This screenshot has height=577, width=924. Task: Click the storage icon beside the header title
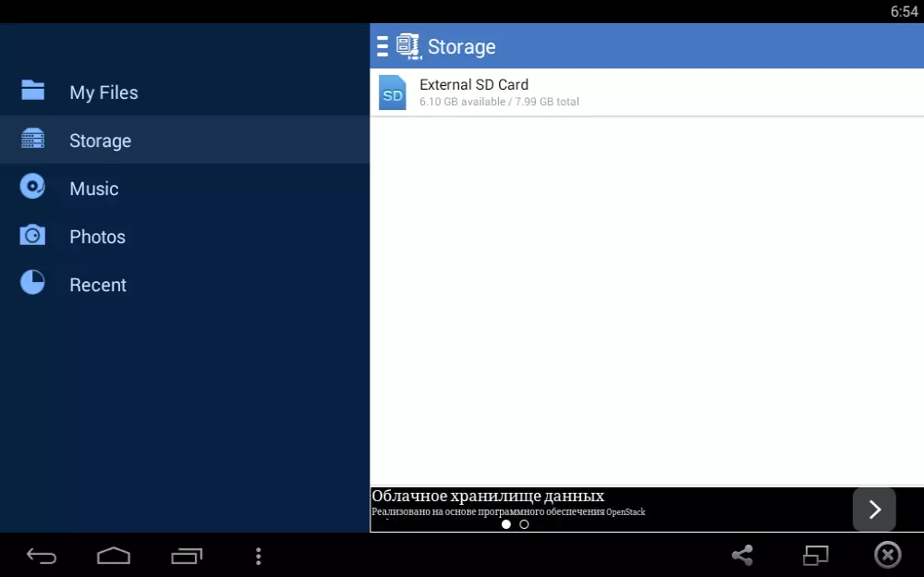coord(408,46)
